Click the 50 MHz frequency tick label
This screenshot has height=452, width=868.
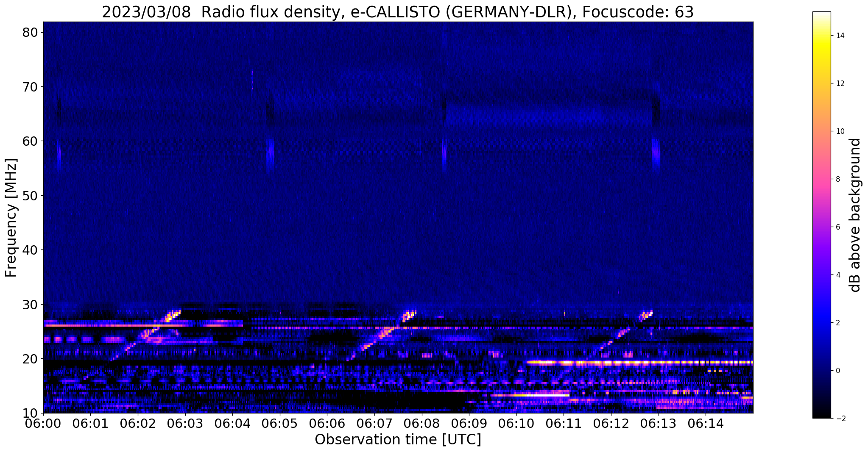(x=30, y=196)
